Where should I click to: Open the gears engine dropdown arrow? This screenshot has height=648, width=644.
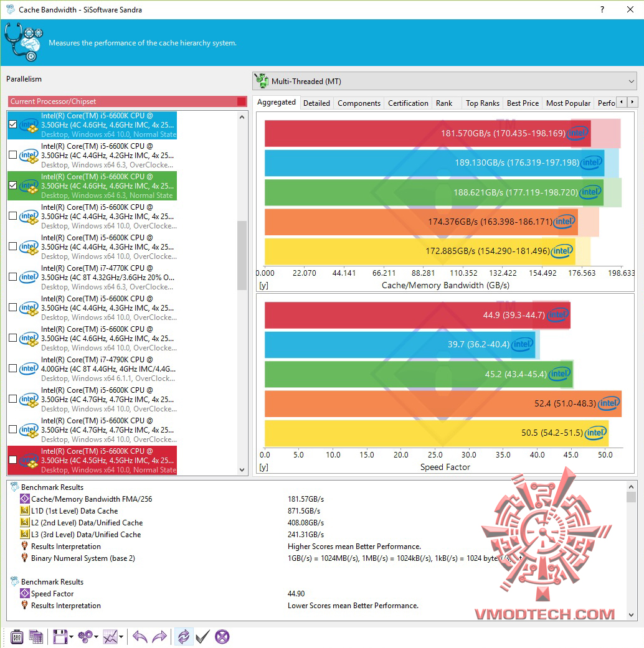click(96, 637)
